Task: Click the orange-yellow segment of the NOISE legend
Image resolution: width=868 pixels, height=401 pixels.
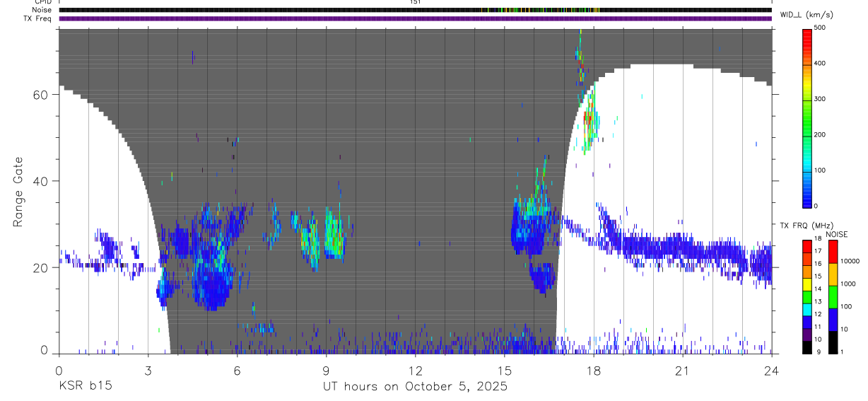Action: pyautogui.click(x=833, y=274)
